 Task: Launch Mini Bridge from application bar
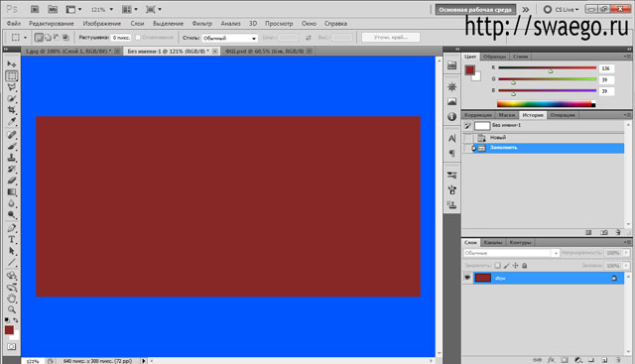(53, 9)
